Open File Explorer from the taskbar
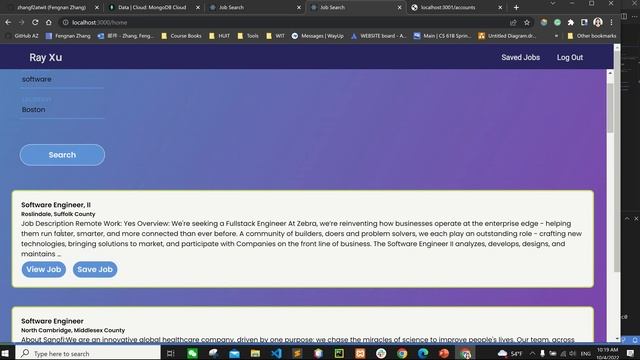This screenshot has width=640, height=360. point(256,353)
